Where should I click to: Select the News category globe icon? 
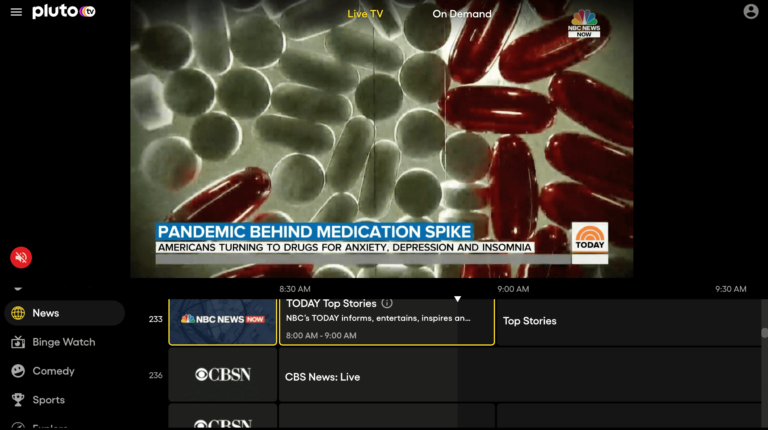pyautogui.click(x=18, y=313)
